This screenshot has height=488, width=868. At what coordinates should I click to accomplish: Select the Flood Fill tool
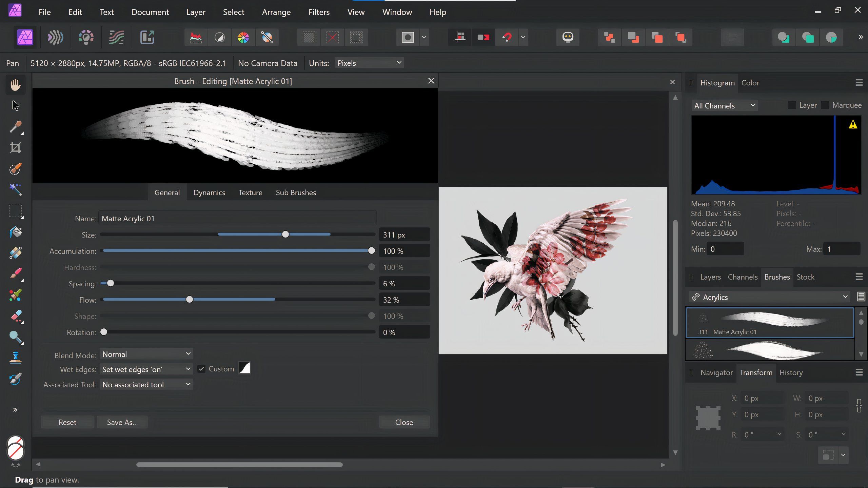point(16,232)
